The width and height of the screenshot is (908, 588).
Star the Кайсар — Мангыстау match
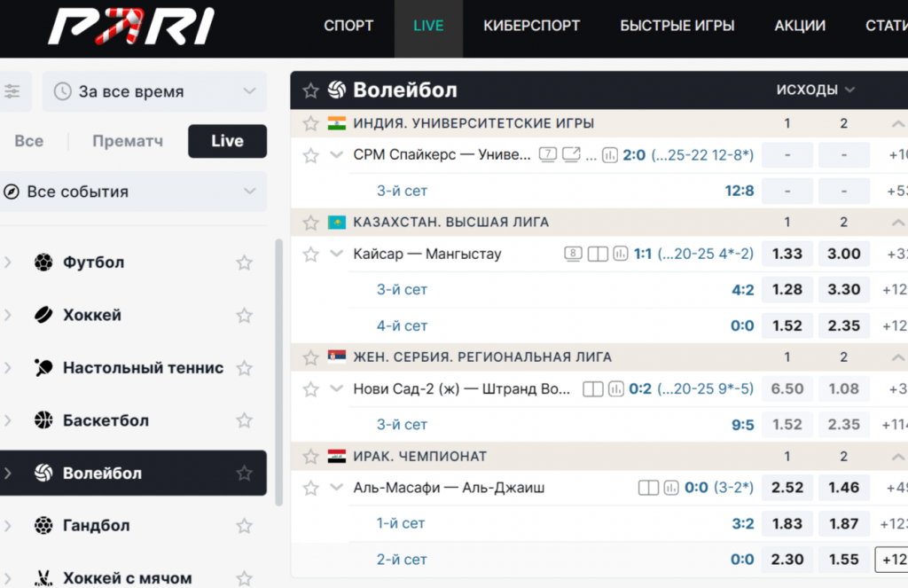coord(310,255)
